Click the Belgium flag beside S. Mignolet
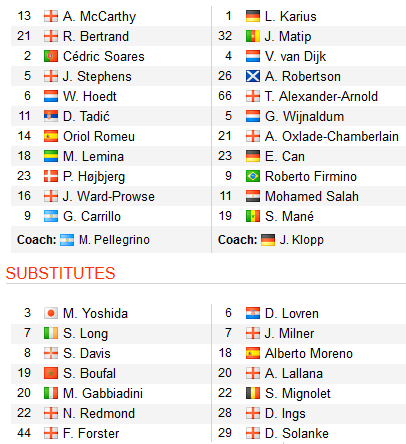This screenshot has height=444, width=406. click(x=253, y=393)
